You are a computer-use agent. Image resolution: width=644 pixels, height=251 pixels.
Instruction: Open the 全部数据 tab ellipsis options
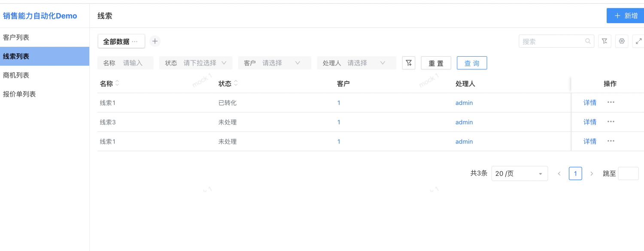tap(135, 41)
